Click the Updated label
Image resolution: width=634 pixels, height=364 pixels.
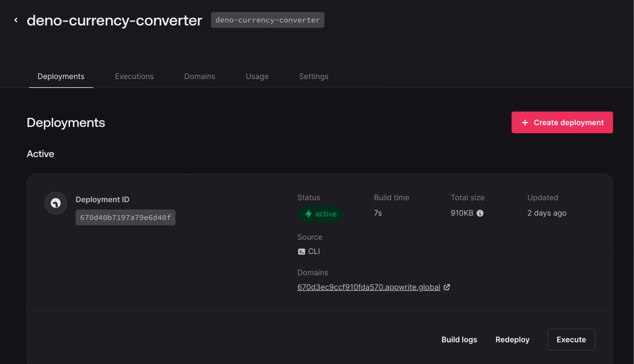542,198
